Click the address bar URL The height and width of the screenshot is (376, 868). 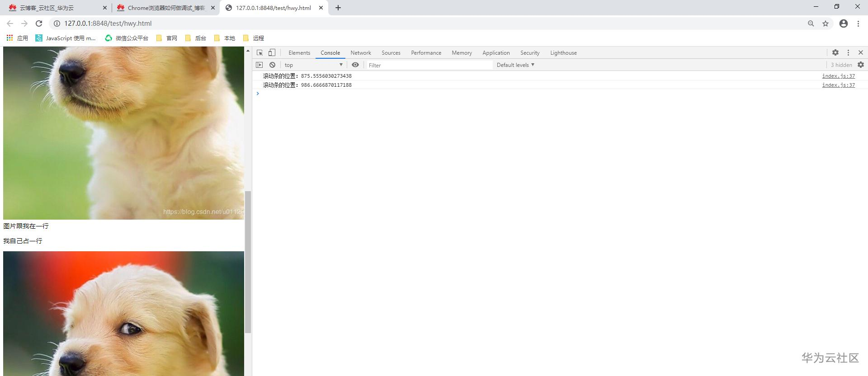[108, 23]
